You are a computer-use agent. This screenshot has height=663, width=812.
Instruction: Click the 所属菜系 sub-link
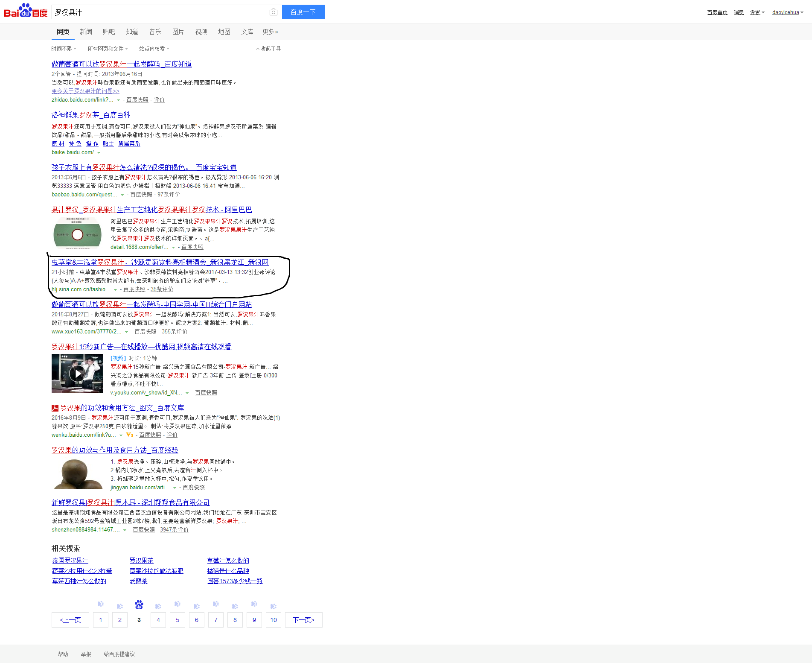129,144
